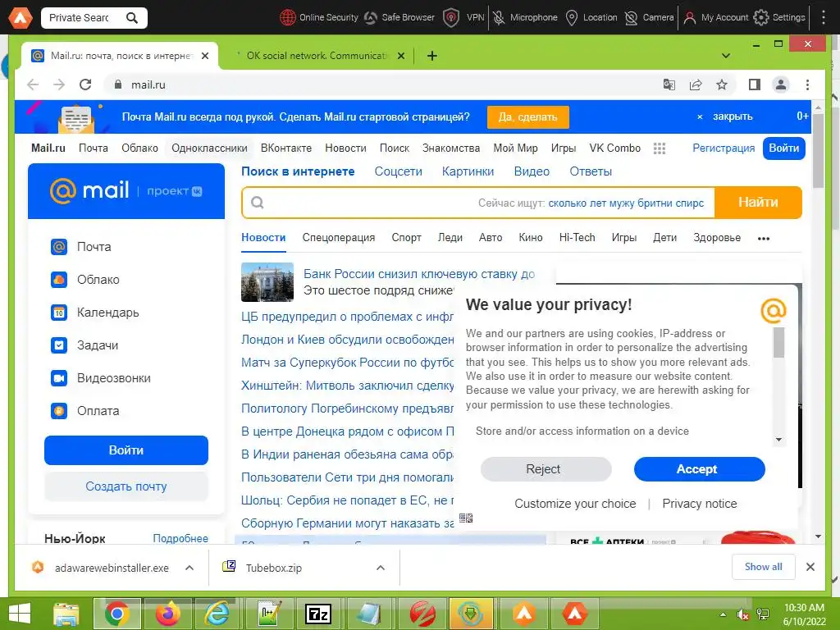Open Online Security globe icon
Image resolution: width=840 pixels, height=630 pixels.
click(x=288, y=18)
